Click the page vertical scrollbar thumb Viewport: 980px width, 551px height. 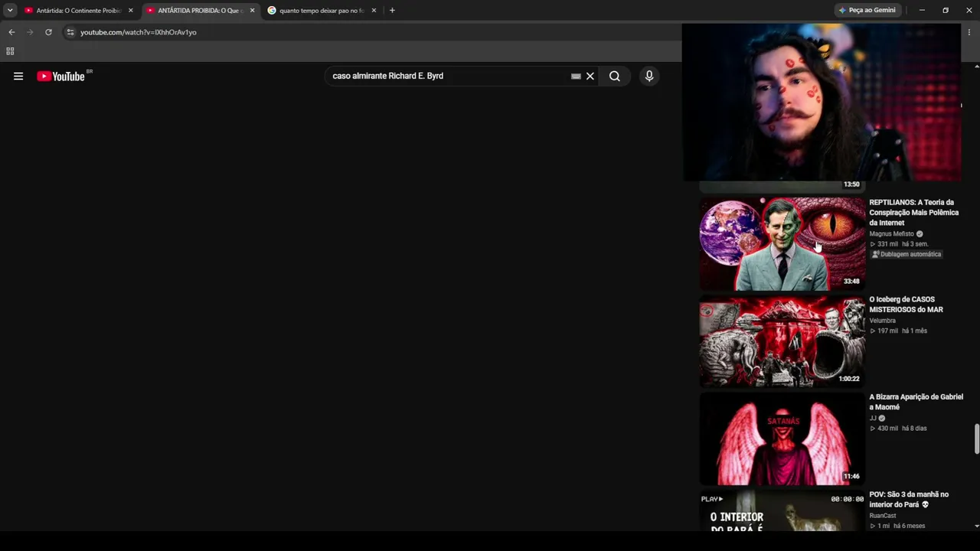(x=975, y=439)
